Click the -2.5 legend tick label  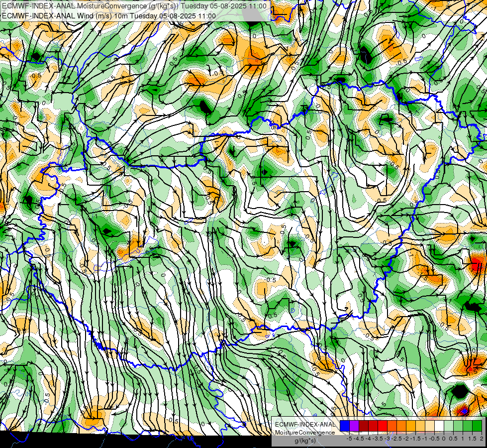coord(396,439)
